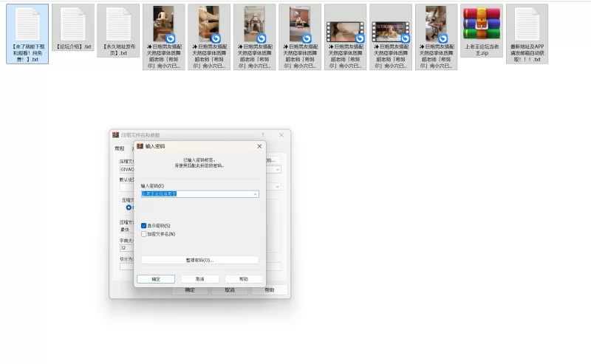The image size is (591, 364).
Task: Select the radio button in the background archive dialog
Action: click(x=129, y=207)
